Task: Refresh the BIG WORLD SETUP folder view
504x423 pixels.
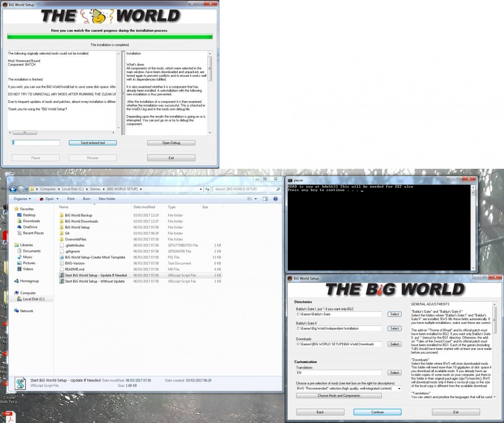Action: (x=207, y=189)
